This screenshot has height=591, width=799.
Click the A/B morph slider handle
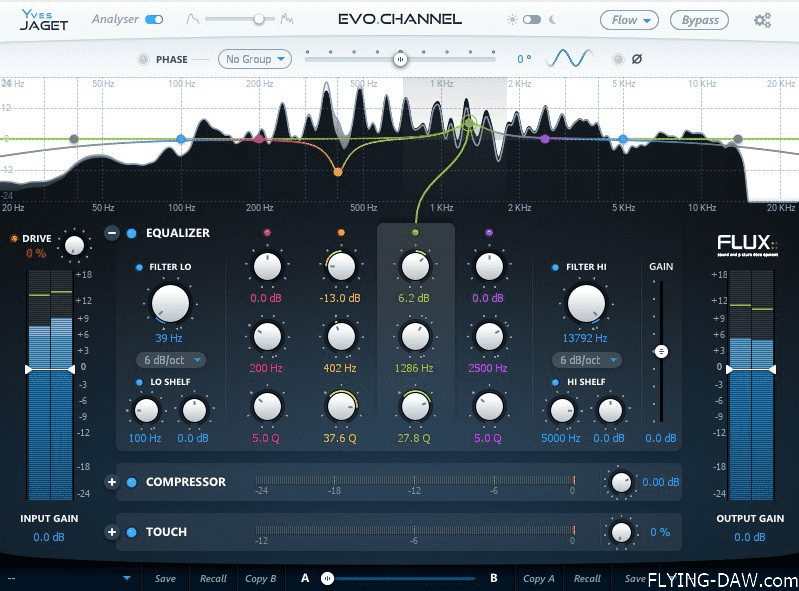pyautogui.click(x=327, y=578)
